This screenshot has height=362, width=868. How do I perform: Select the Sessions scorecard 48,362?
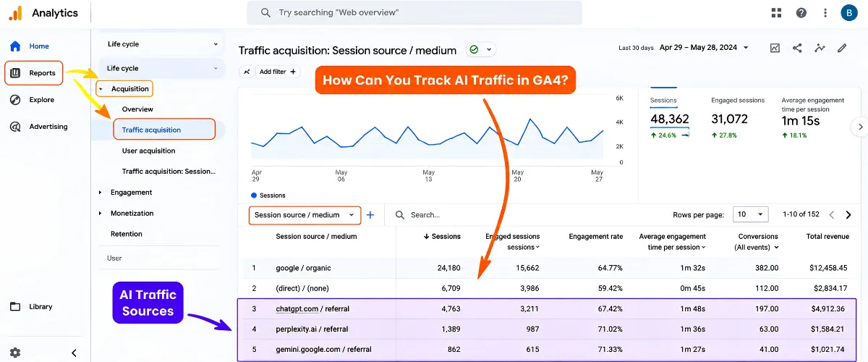coord(670,117)
